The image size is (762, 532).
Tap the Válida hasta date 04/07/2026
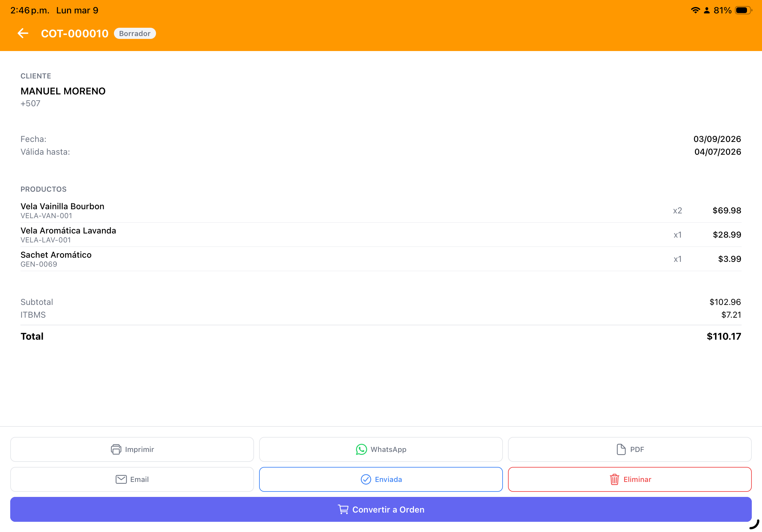point(717,152)
